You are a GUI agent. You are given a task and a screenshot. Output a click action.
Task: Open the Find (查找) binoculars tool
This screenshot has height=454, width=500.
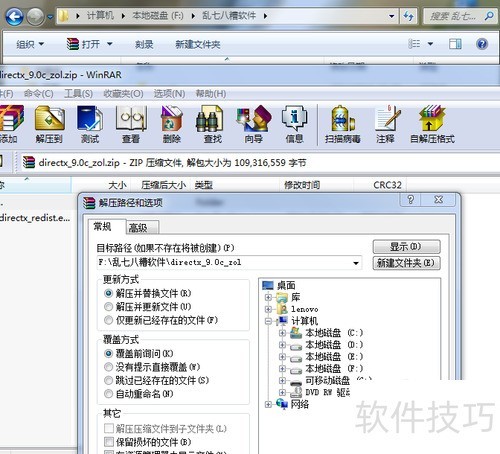pos(212,124)
